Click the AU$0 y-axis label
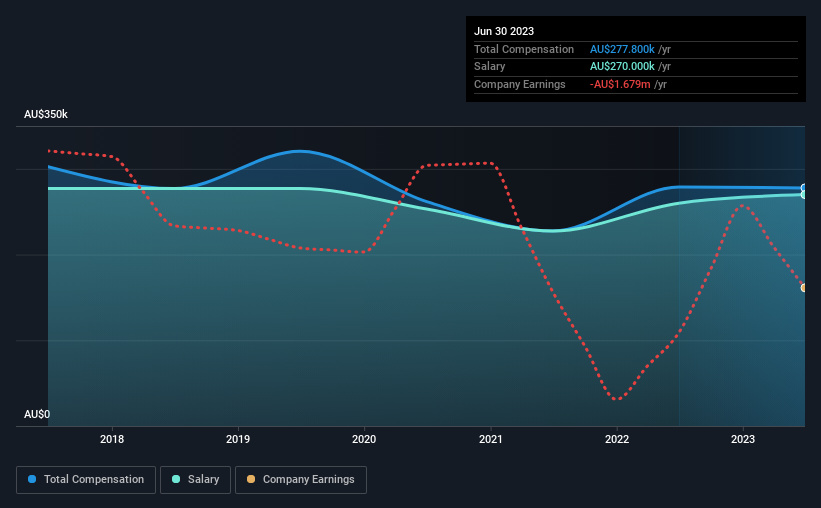Screen dimensions: 821x508 coord(37,414)
